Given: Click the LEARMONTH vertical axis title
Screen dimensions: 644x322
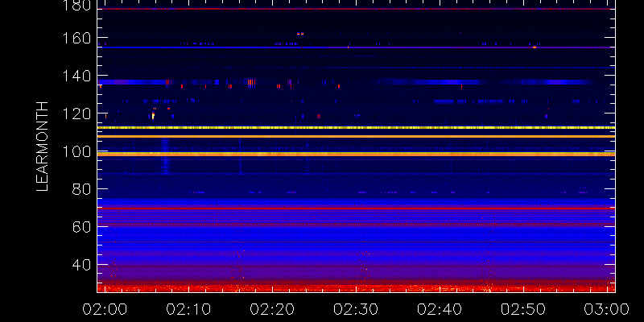Looking at the screenshot, I should [x=43, y=147].
